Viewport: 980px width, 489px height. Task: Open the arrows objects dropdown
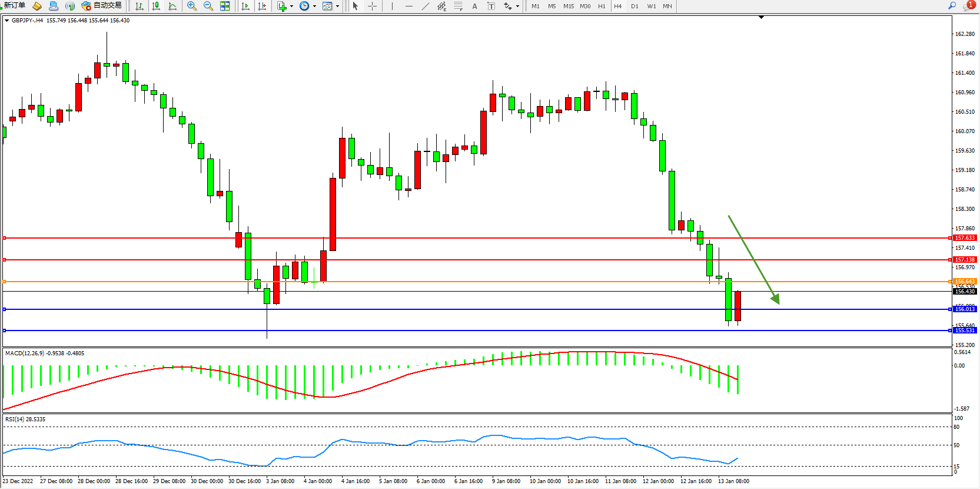pos(517,6)
